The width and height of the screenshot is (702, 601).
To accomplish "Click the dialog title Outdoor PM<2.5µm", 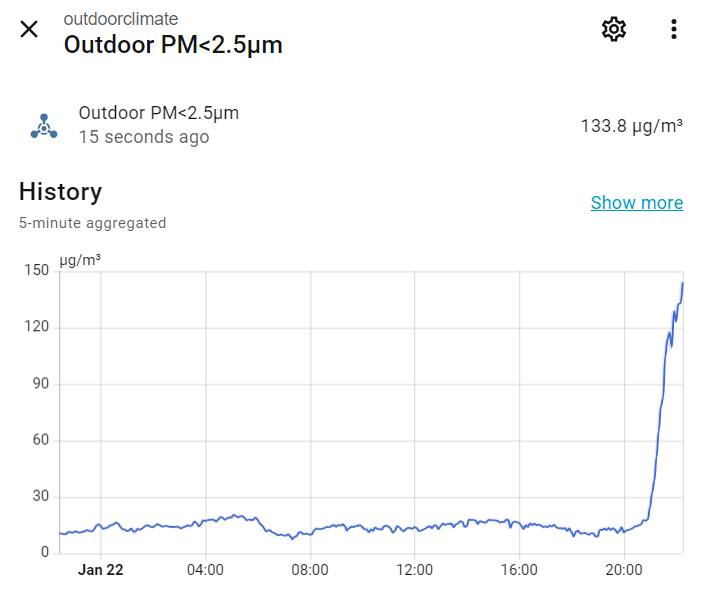I will point(173,45).
